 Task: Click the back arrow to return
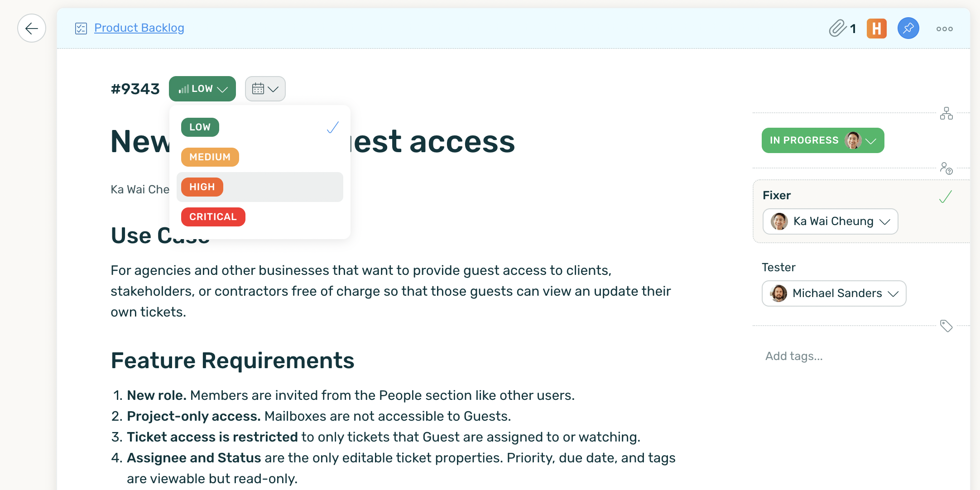pyautogui.click(x=31, y=28)
